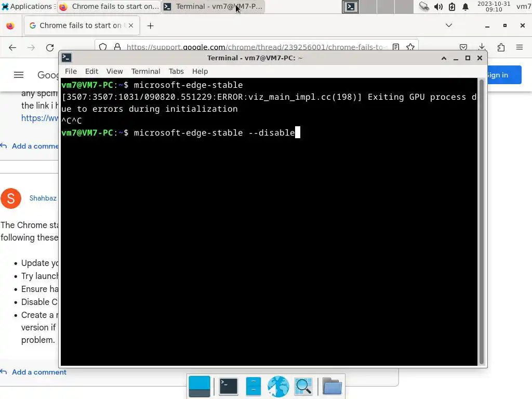
Task: Open the terminal Help menu
Action: click(200, 72)
